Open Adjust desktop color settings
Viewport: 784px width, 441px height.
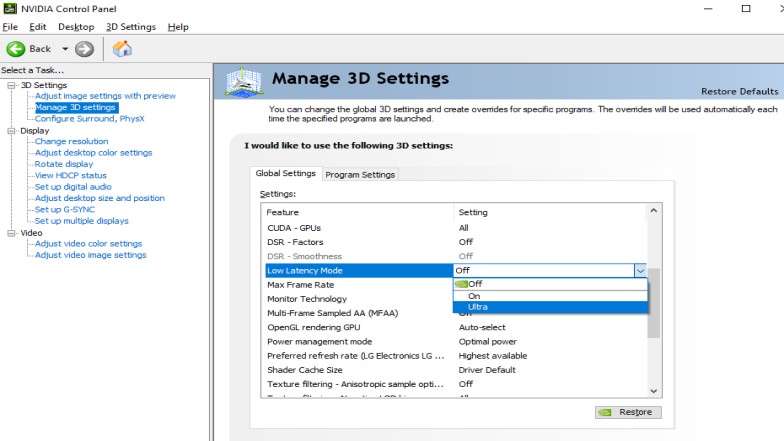pyautogui.click(x=94, y=153)
